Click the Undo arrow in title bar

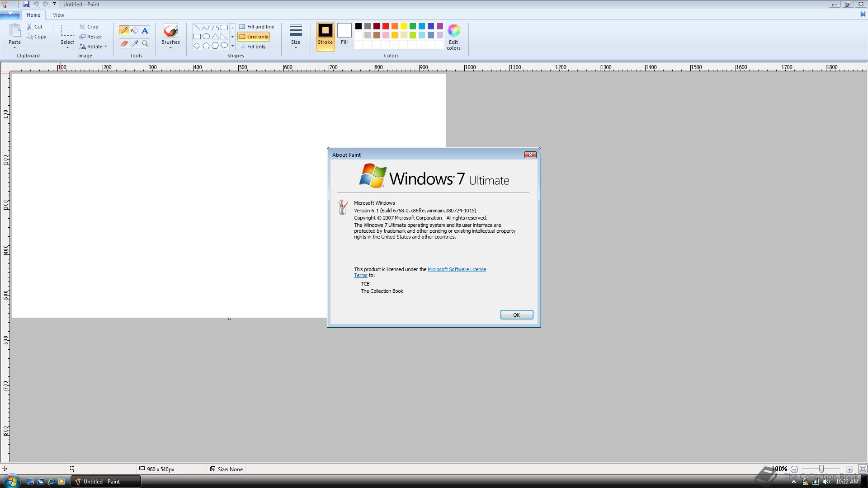tap(36, 4)
